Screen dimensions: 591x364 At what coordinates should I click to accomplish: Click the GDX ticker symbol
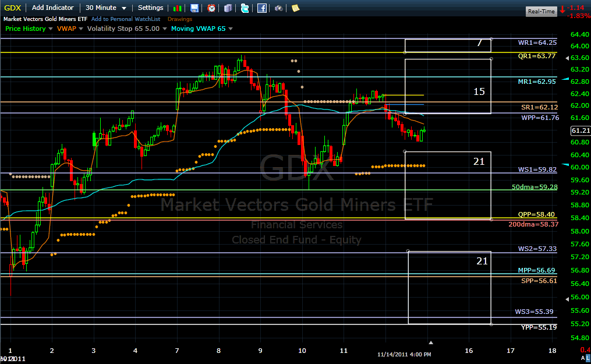point(12,8)
